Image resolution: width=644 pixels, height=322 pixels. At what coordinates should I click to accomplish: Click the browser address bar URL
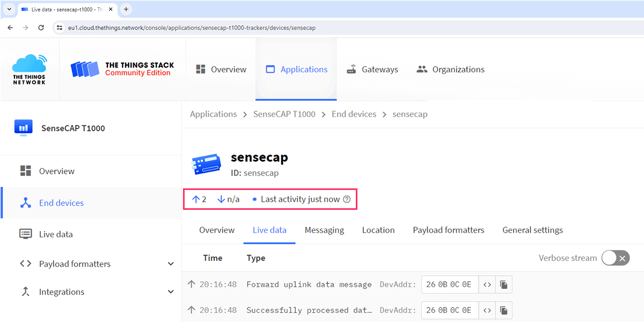click(192, 27)
